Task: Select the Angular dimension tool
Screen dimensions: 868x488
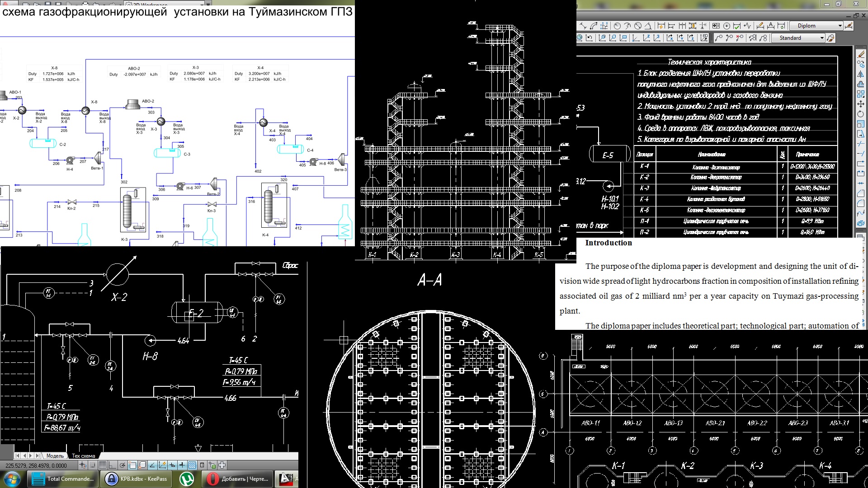Action: tap(648, 26)
